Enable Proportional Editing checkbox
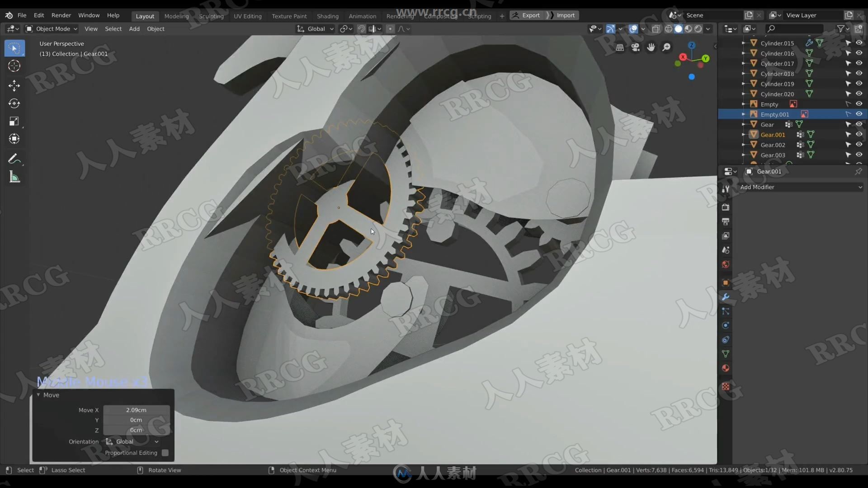Screen dimensions: 868x488 167,452
